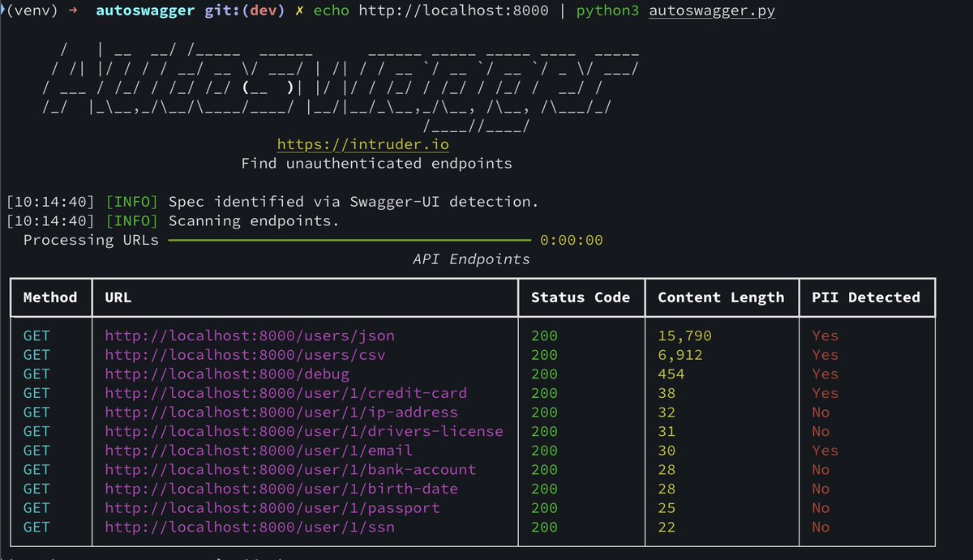Click the API Endpoints table title
The height and width of the screenshot is (560, 973).
471,259
